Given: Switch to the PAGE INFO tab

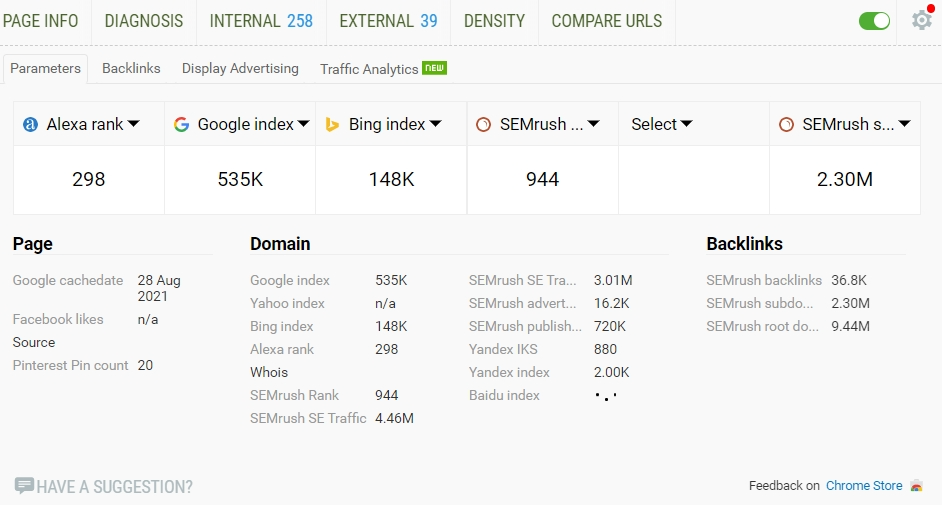Looking at the screenshot, I should click(x=41, y=21).
